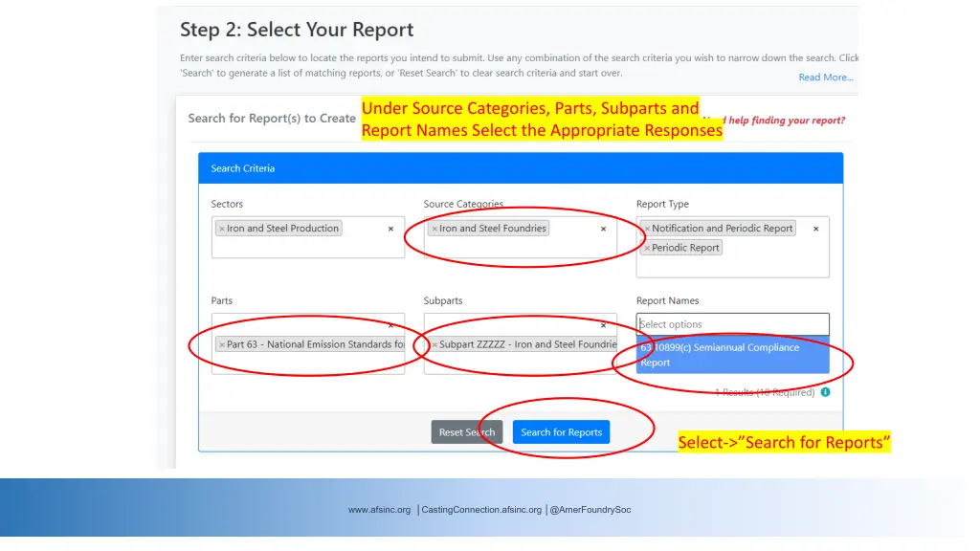Screen dimensions: 980x551
Task: Remove the Iron and Steel Foundries tag
Action: (434, 230)
